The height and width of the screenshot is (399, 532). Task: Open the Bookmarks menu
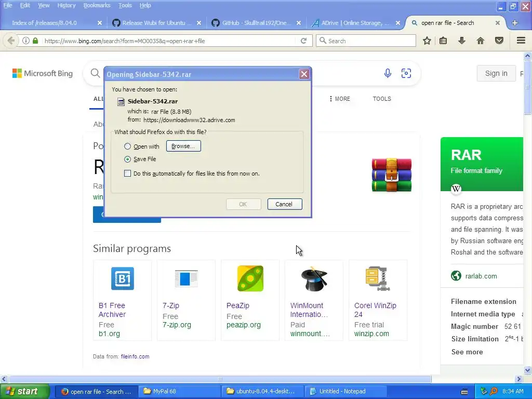coord(97,5)
